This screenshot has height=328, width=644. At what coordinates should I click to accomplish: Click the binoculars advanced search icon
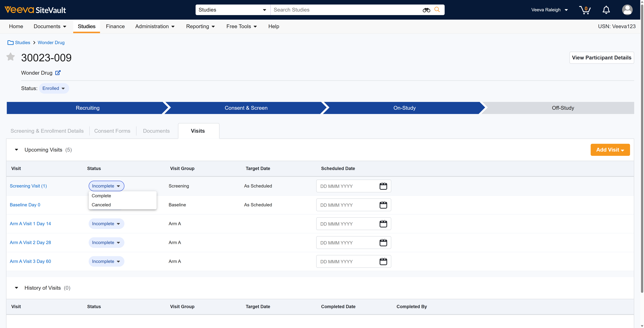(x=426, y=10)
